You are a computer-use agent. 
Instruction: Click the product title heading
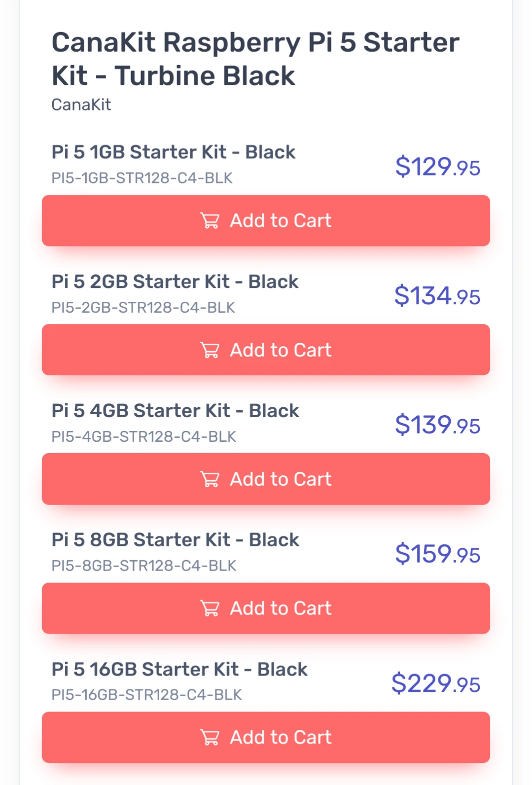click(255, 59)
